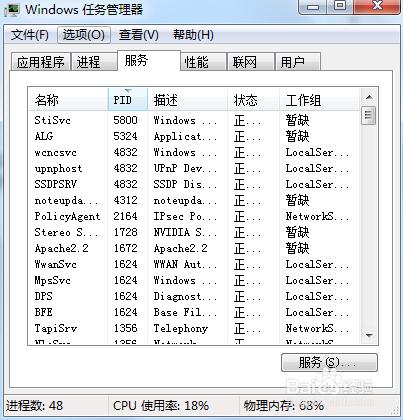
Task: Click PID value 5324
Action: (x=125, y=136)
